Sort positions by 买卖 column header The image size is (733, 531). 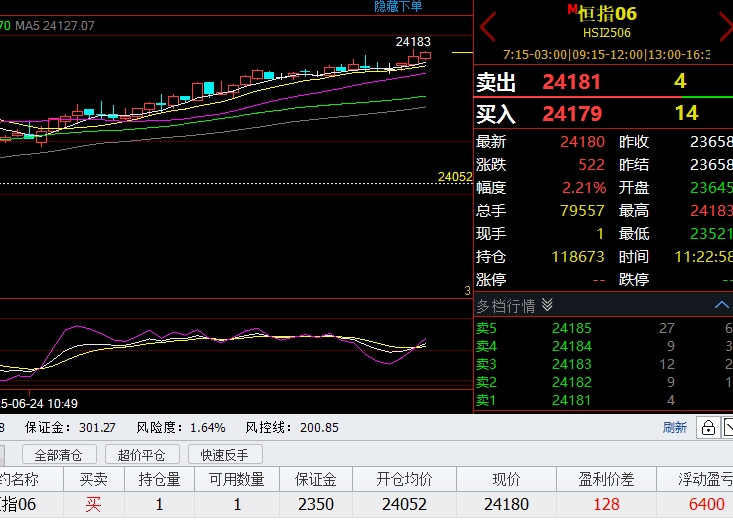(x=93, y=479)
